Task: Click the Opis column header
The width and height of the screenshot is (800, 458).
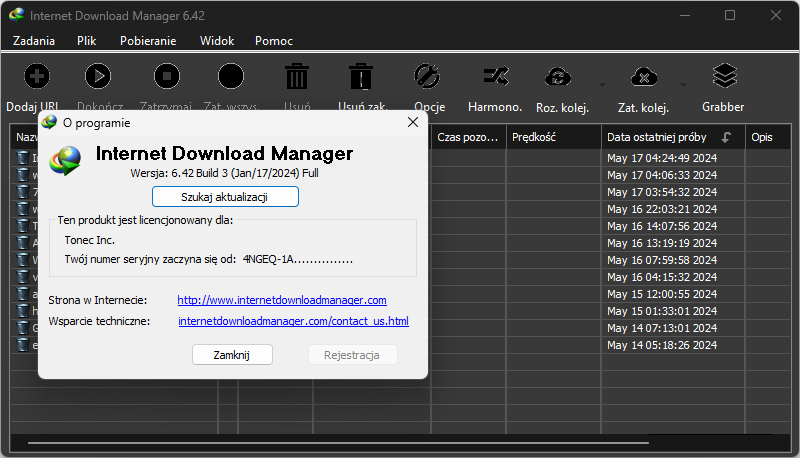Action: [768, 137]
